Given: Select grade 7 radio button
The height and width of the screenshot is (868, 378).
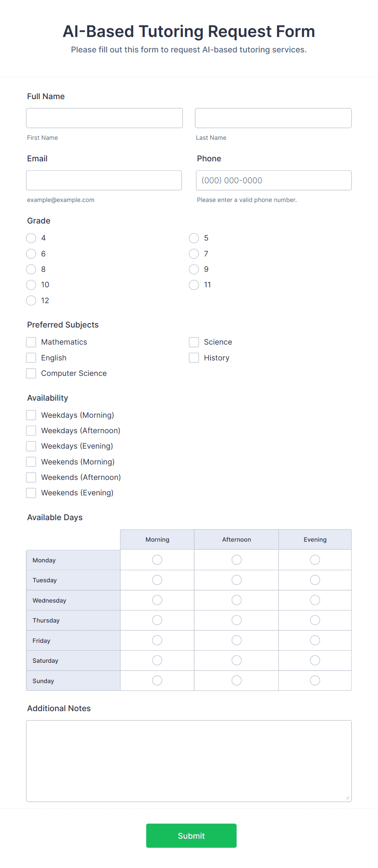Looking at the screenshot, I should point(194,254).
